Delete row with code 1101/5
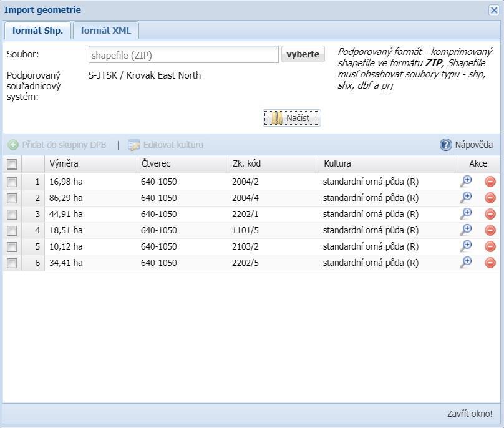The width and height of the screenshot is (504, 428). coord(490,230)
